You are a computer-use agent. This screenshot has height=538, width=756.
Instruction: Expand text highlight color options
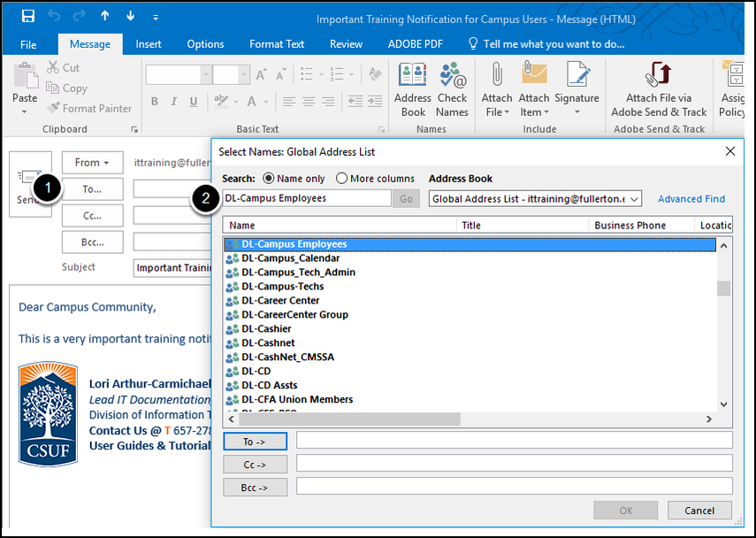pyautogui.click(x=236, y=102)
